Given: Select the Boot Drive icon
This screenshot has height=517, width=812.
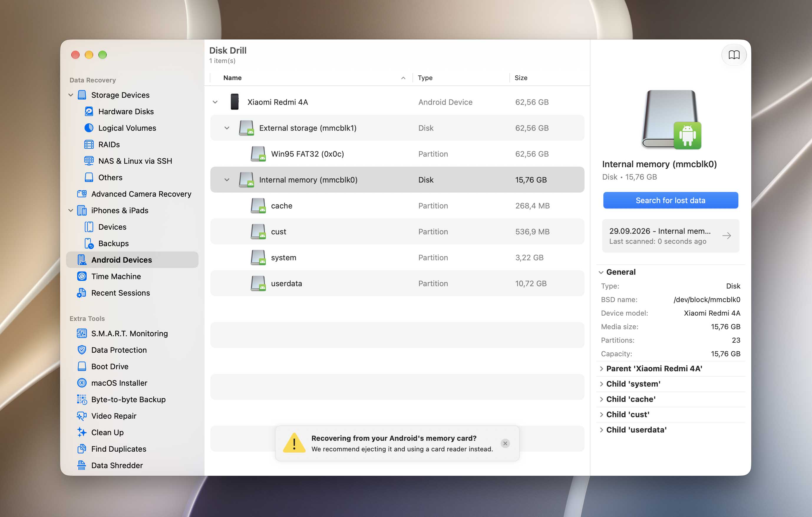Looking at the screenshot, I should pos(82,367).
